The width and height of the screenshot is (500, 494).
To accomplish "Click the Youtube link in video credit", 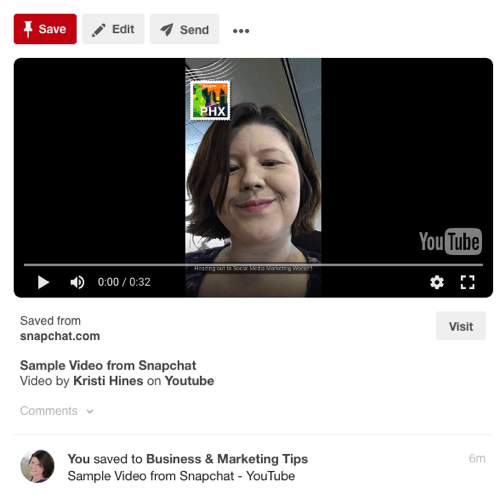I will coord(189,381).
